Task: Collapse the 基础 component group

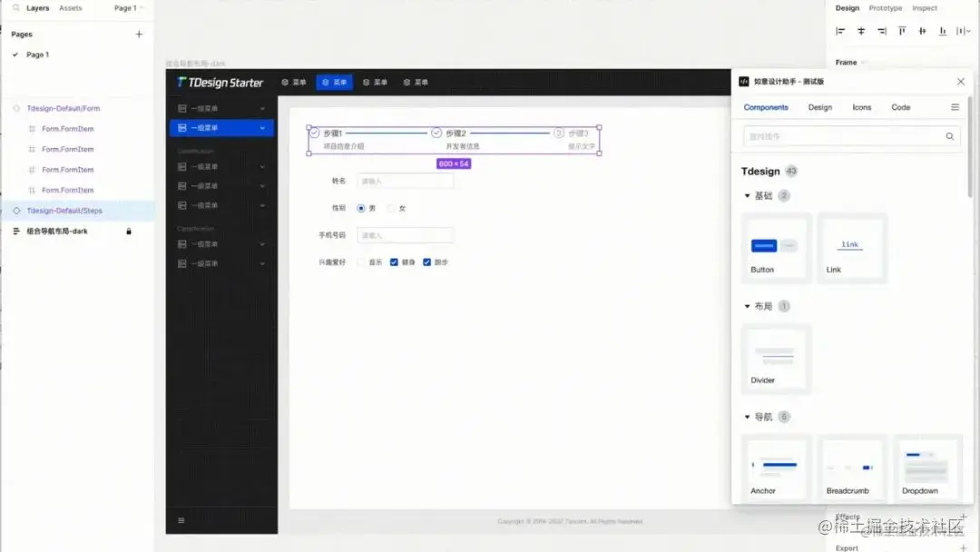Action: 747,196
